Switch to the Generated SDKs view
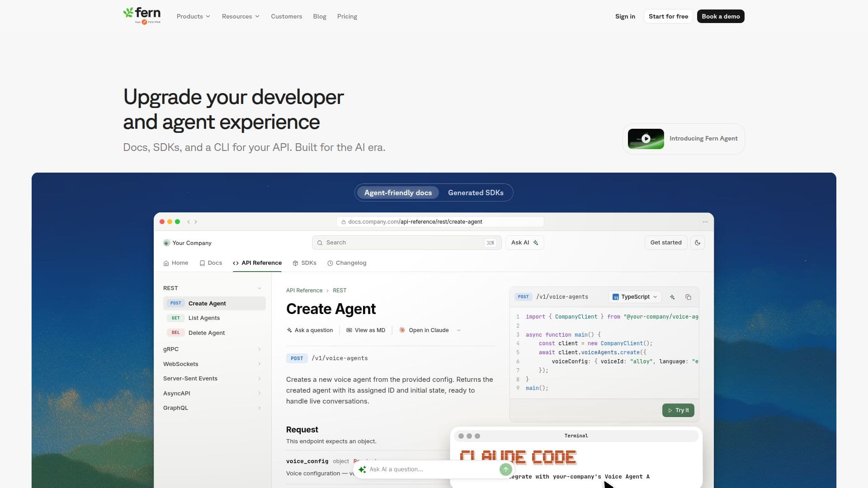Screen dimensions: 868x488 pyautogui.click(x=476, y=192)
